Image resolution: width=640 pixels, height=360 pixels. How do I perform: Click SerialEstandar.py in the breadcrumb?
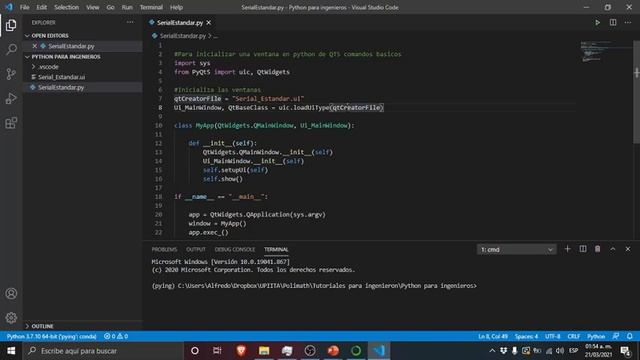(182, 36)
